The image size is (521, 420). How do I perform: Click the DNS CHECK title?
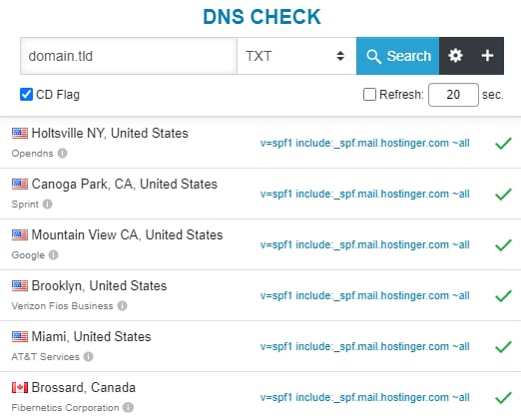pos(261,17)
